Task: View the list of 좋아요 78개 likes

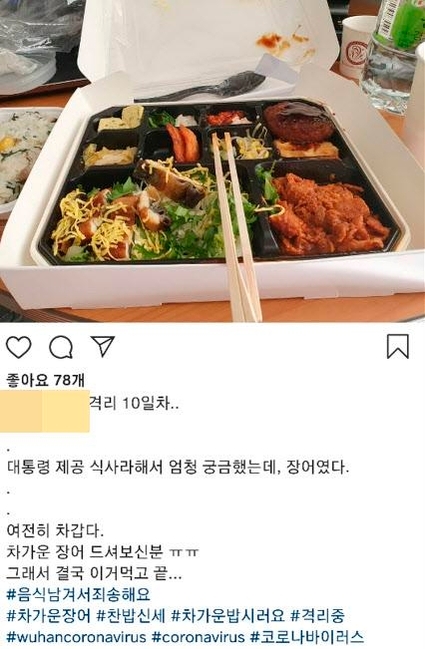Action: coord(46,380)
